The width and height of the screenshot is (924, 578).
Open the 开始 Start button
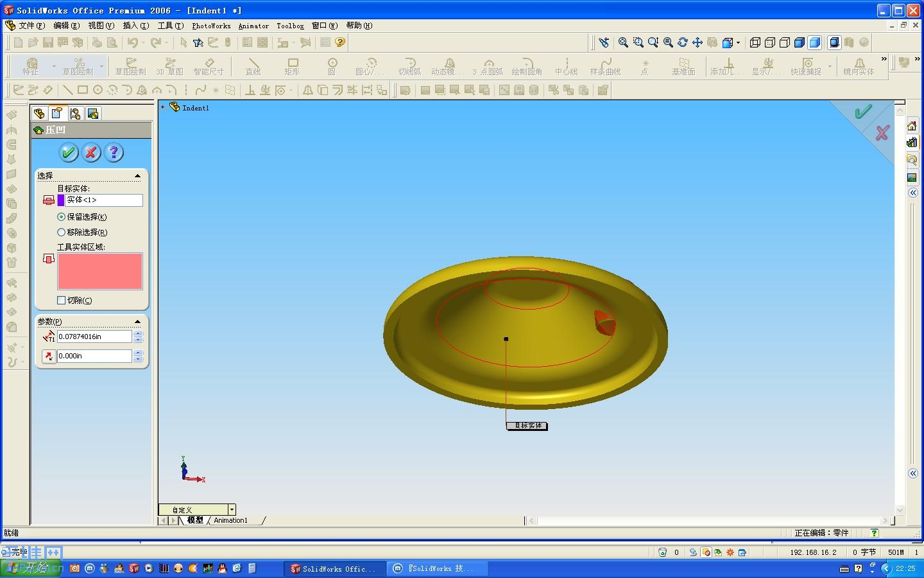[x=32, y=568]
